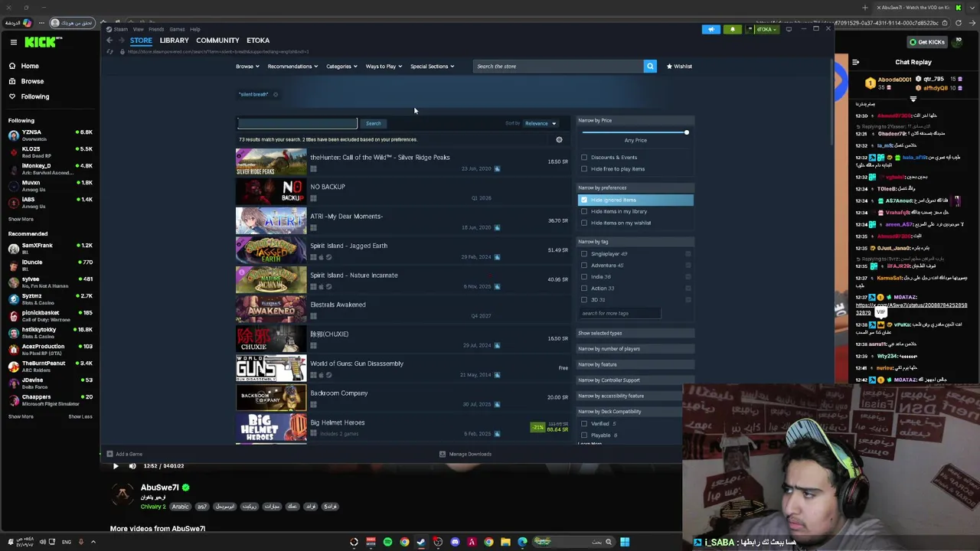980x551 pixels.
Task: Click Steam Back navigation arrow
Action: pyautogui.click(x=109, y=40)
